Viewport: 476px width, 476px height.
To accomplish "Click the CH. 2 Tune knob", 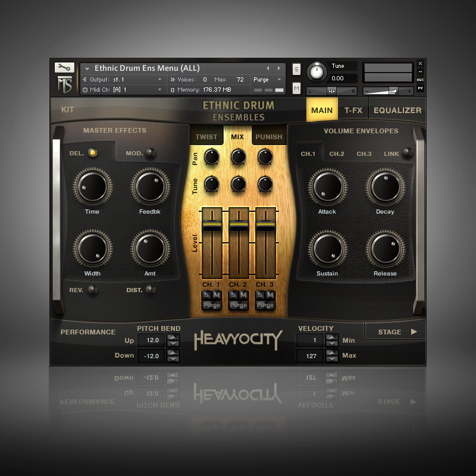I will point(239,184).
